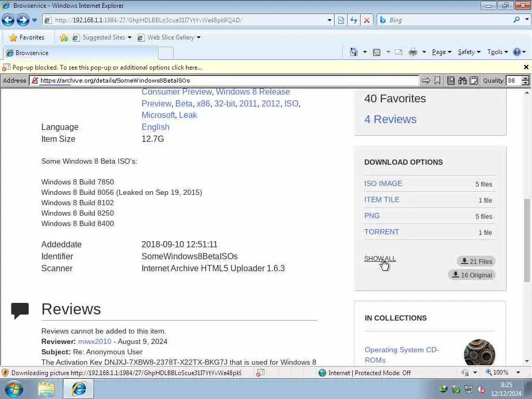Click the Quality value field

point(513,81)
